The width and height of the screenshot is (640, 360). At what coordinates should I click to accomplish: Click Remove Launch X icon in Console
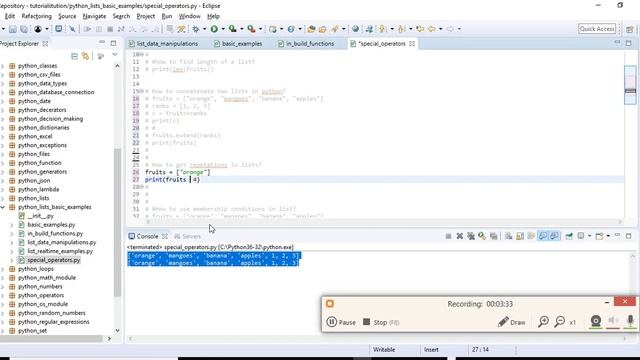click(460, 236)
